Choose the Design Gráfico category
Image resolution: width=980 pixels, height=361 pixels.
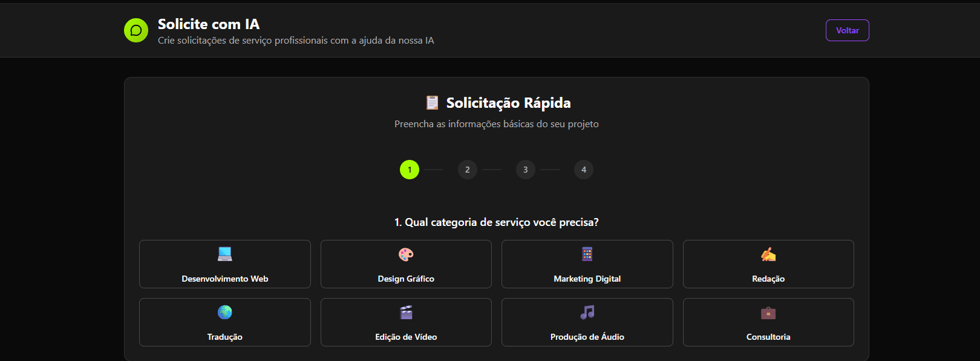point(405,264)
